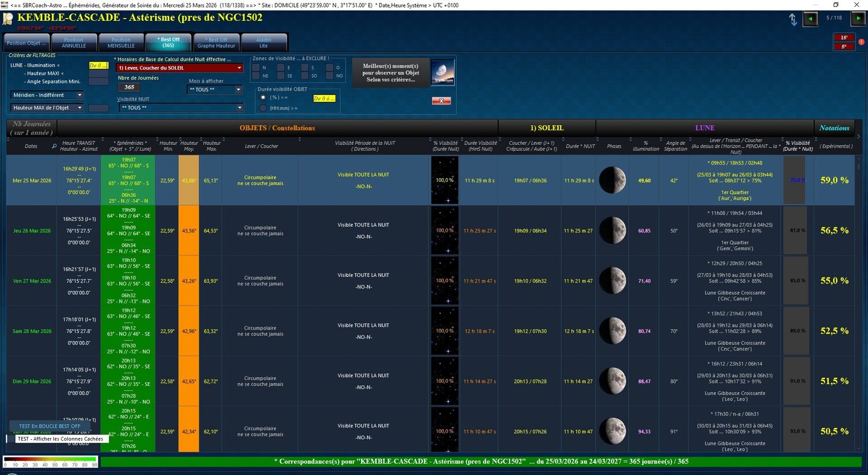Select the (%) >= visibility duration option
The height and width of the screenshot is (475, 868).
click(263, 97)
